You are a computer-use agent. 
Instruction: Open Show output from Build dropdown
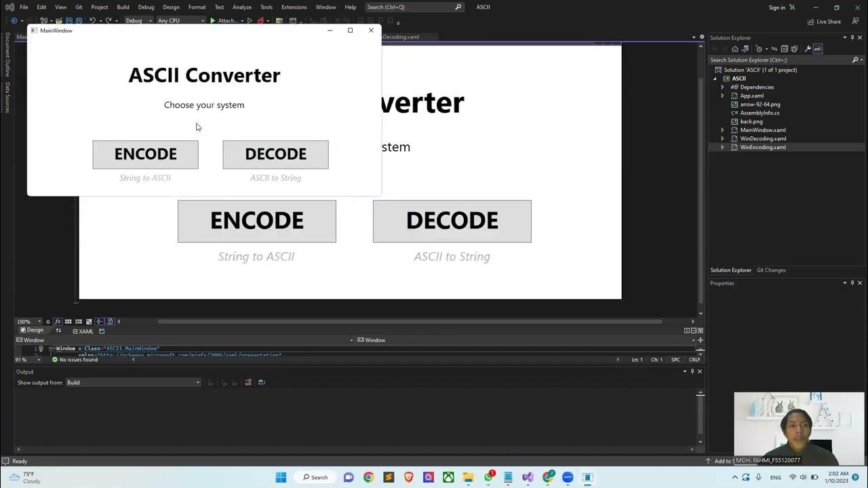coord(133,382)
